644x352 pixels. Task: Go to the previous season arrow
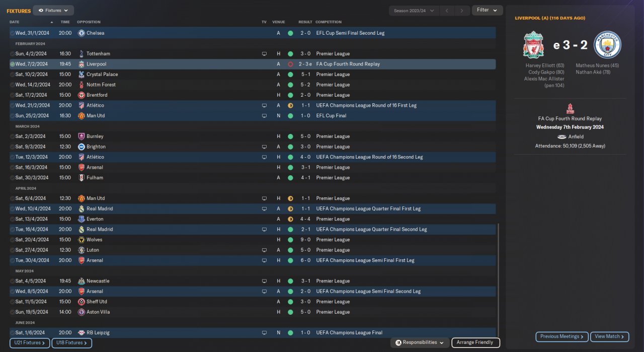(x=448, y=11)
